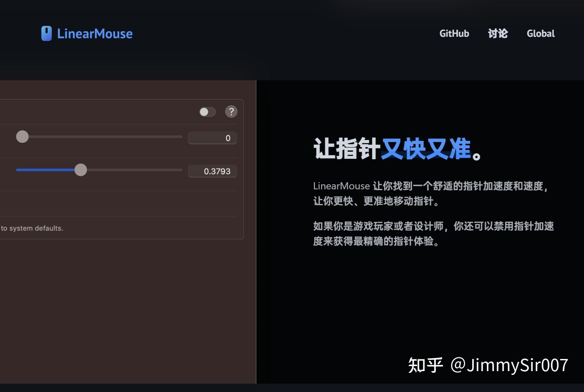Open the GitHub link in the navigation
The height and width of the screenshot is (392, 584).
(454, 33)
